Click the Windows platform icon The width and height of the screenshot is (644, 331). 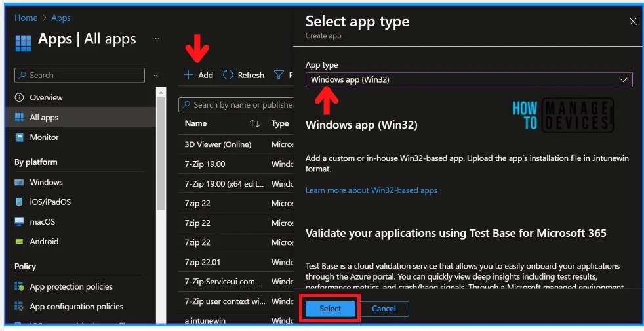[x=19, y=182]
